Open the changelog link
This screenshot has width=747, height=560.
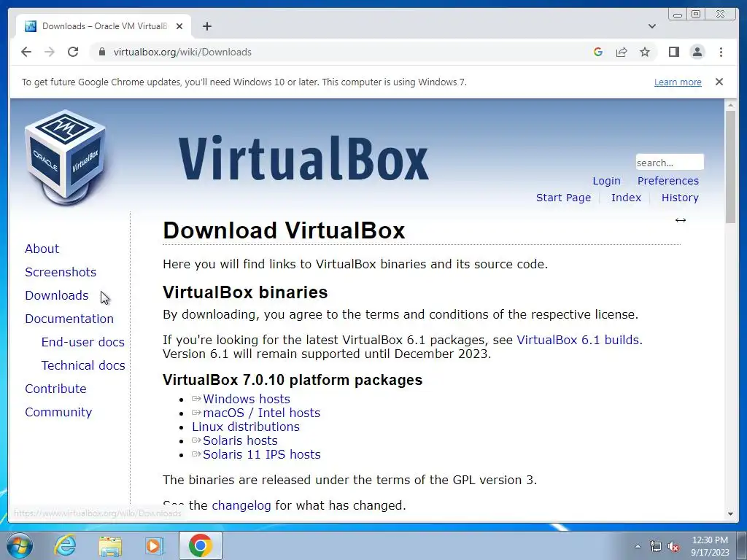click(x=241, y=505)
